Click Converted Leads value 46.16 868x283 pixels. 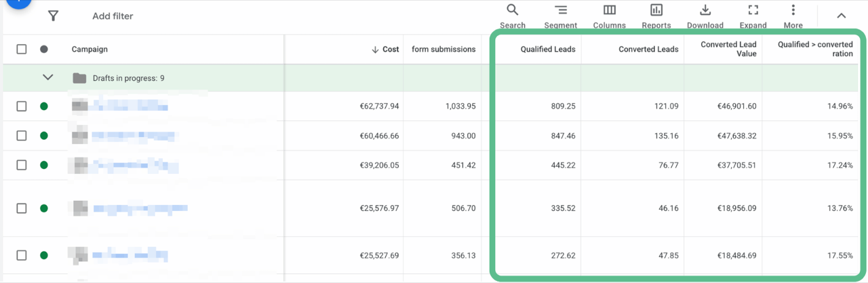coord(669,209)
